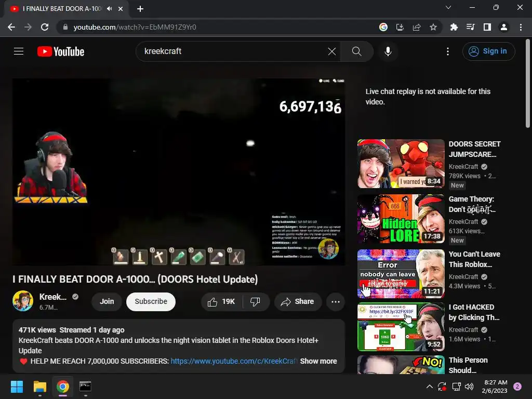Go back in browser history
Viewport: 532px width, 399px height.
tap(11, 27)
